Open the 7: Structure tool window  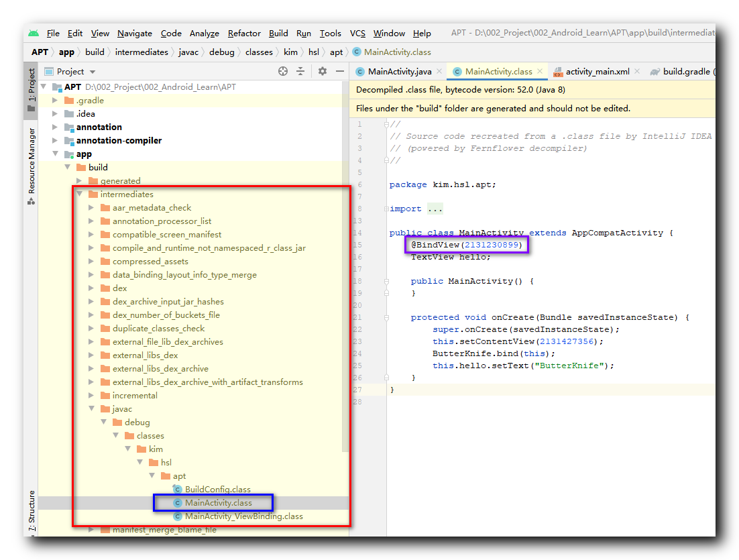pos(31,511)
